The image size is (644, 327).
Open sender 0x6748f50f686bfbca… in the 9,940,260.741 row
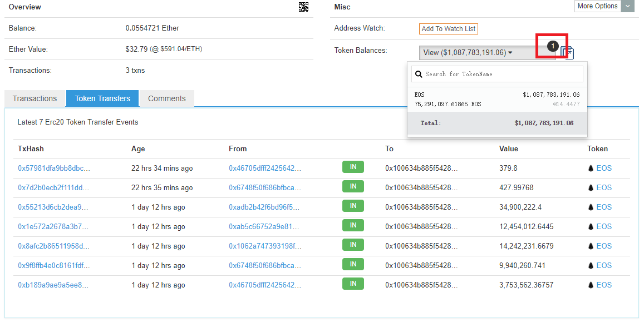point(265,265)
